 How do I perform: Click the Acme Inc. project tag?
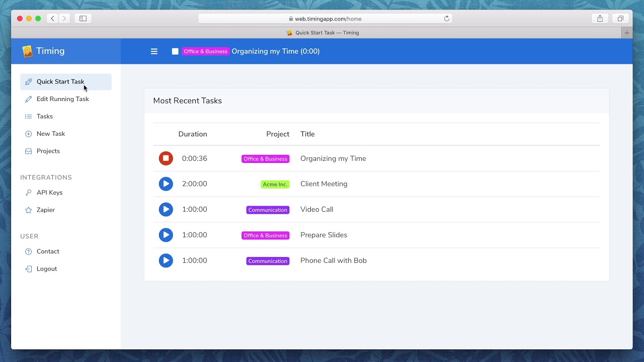point(275,185)
